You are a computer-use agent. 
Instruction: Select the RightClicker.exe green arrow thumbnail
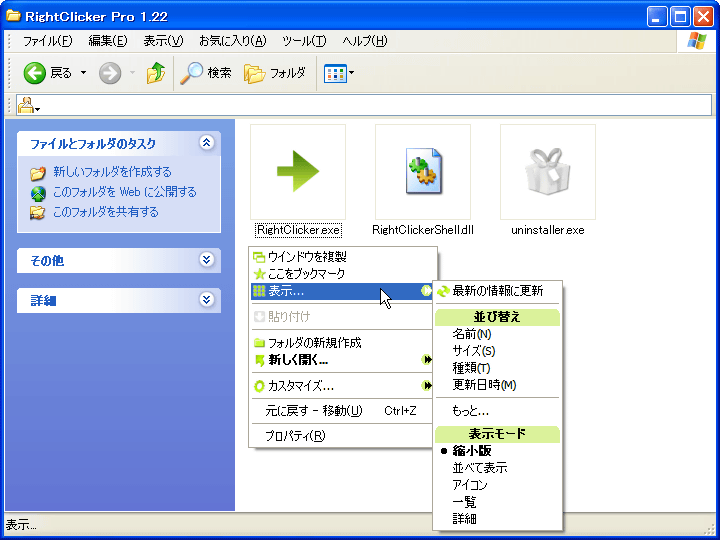tap(298, 172)
